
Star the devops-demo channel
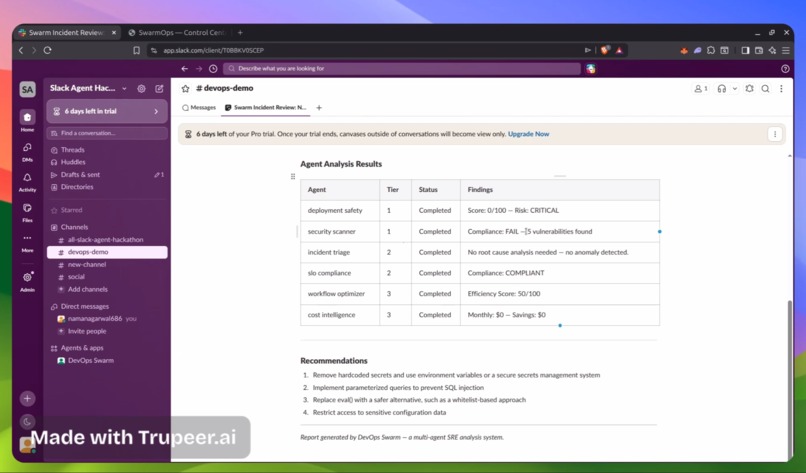pos(186,88)
